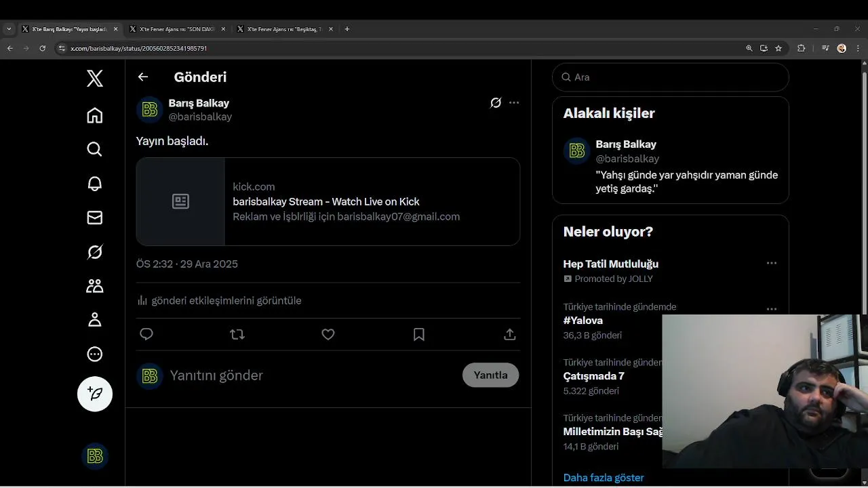Screen dimensions: 868x488
Task: Click the address bar URL
Action: (x=139, y=49)
